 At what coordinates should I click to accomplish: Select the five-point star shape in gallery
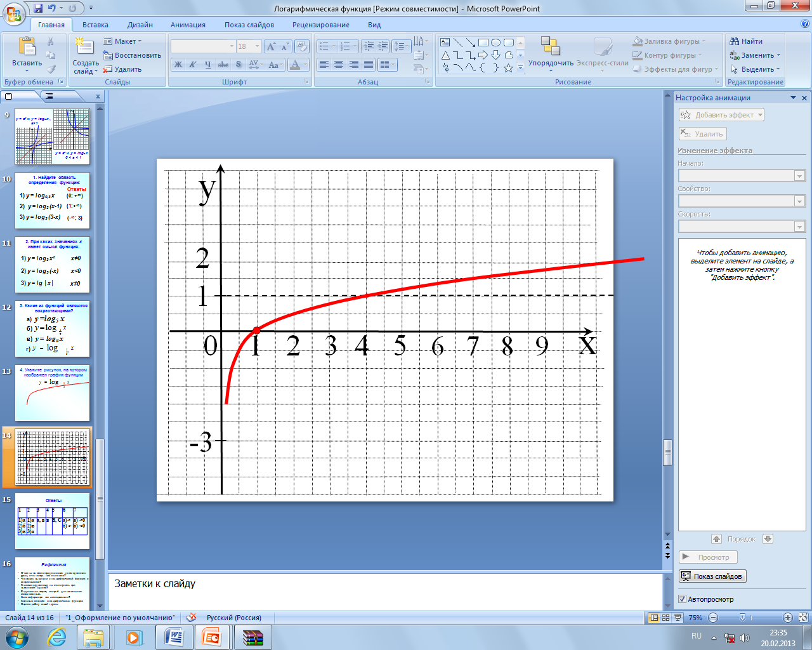click(508, 68)
